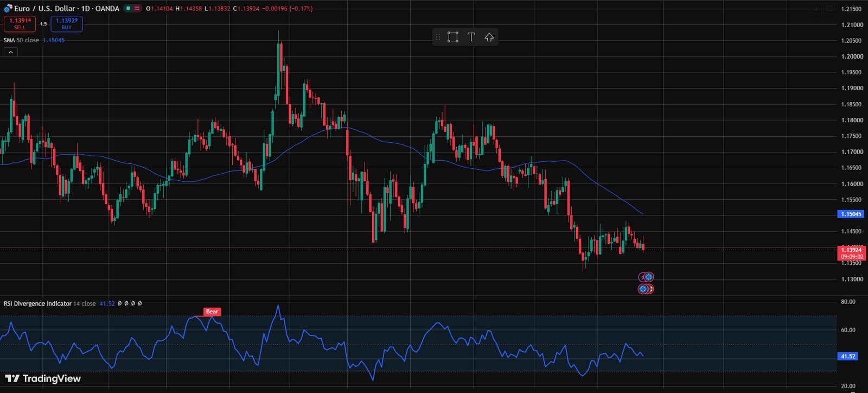
Task: Click the 1.5 spread value between Sell and Buy
Action: pyautogui.click(x=43, y=24)
